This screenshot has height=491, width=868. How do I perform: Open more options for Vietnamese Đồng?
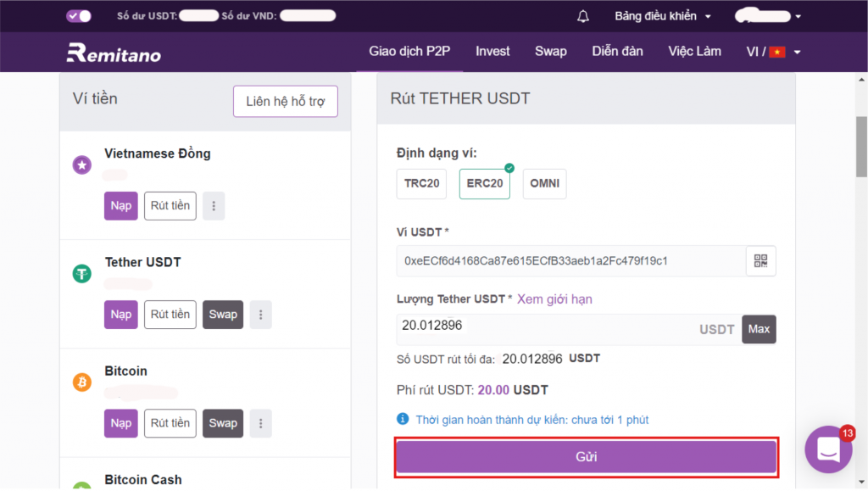click(214, 206)
